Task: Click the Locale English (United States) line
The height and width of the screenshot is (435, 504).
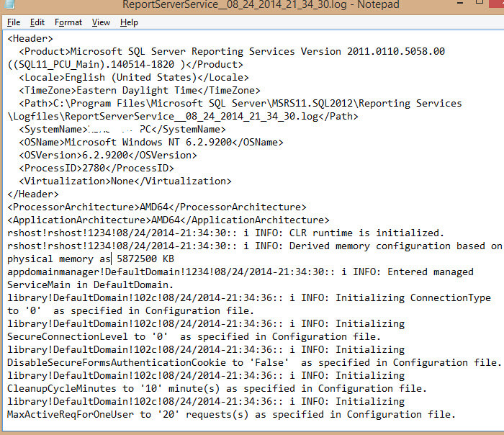Action: pyautogui.click(x=134, y=78)
